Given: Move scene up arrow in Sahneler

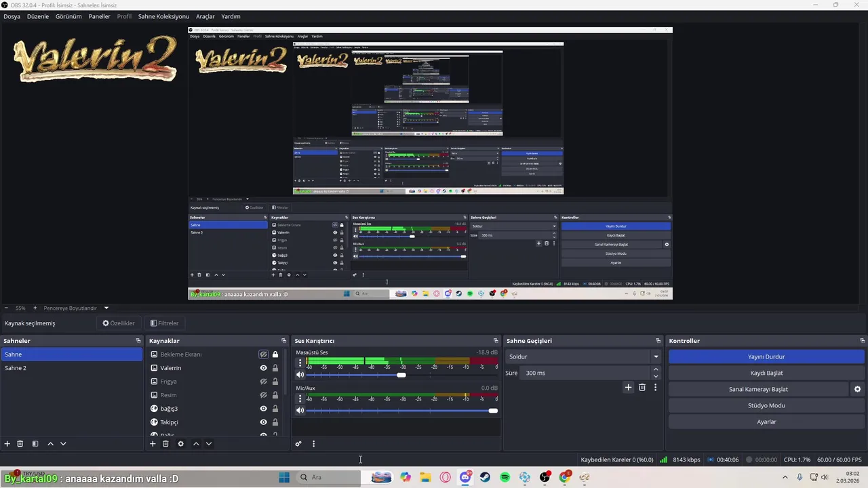Looking at the screenshot, I should click(50, 444).
